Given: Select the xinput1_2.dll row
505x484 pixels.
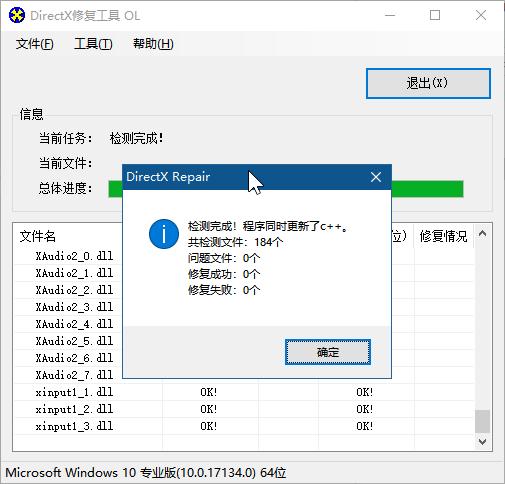Looking at the screenshot, I should click(x=244, y=409).
